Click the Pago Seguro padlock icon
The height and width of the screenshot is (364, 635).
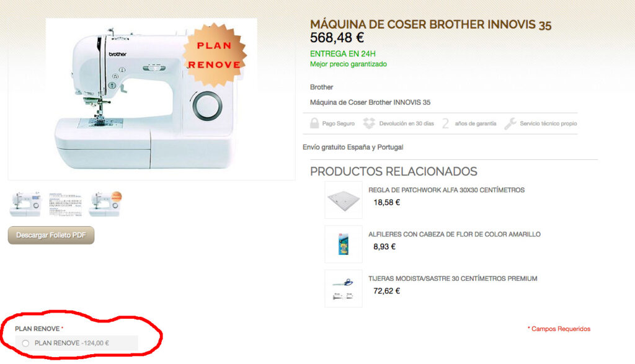314,123
